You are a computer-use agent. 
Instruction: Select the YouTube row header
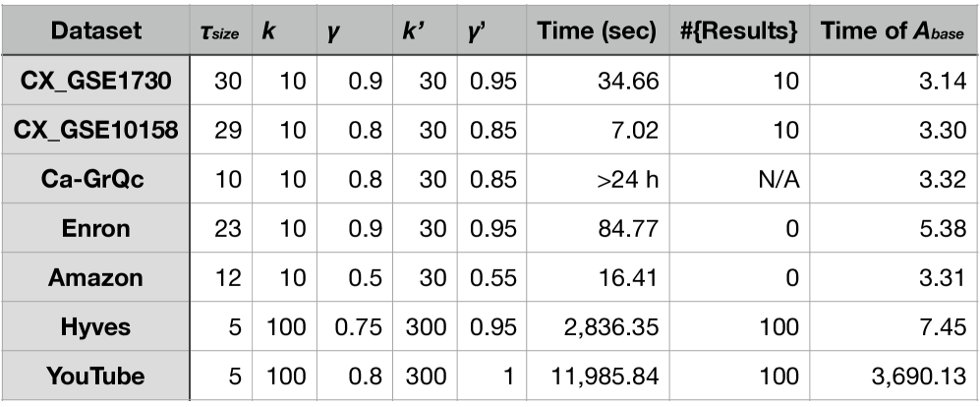[x=96, y=376]
